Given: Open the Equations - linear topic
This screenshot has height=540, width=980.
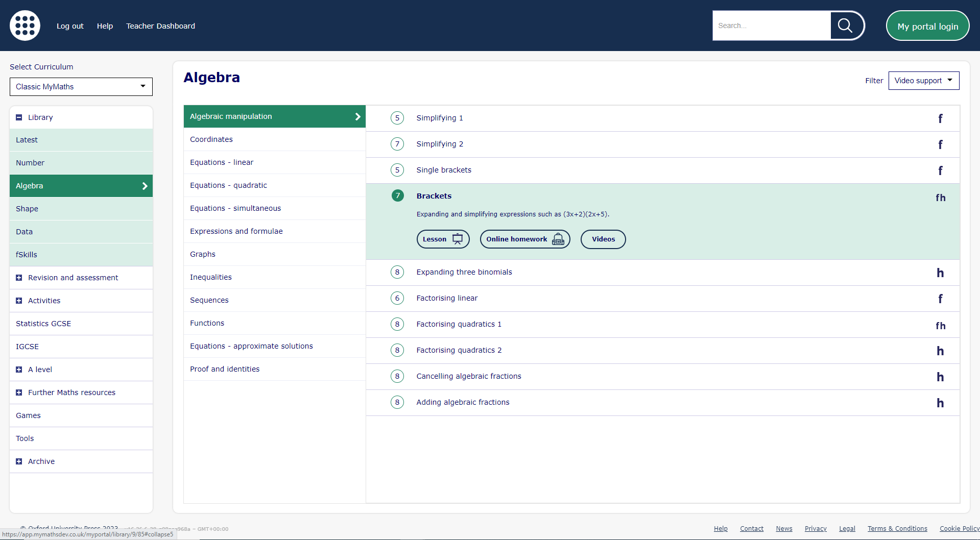Looking at the screenshot, I should click(275, 162).
